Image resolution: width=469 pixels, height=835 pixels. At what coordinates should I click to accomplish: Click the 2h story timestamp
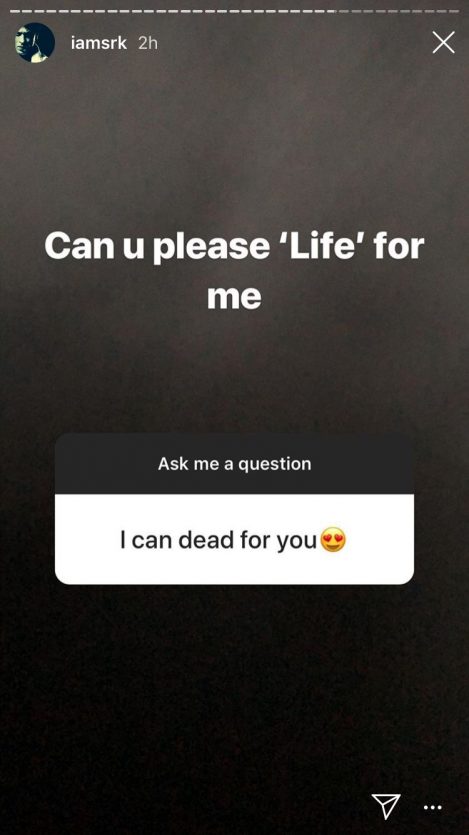tap(148, 43)
